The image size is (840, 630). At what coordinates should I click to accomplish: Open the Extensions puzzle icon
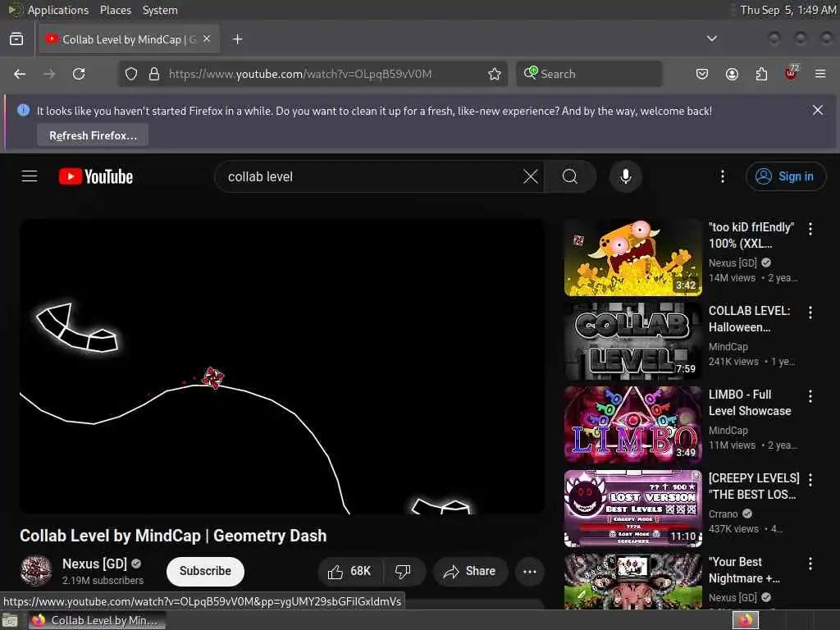pyautogui.click(x=761, y=74)
